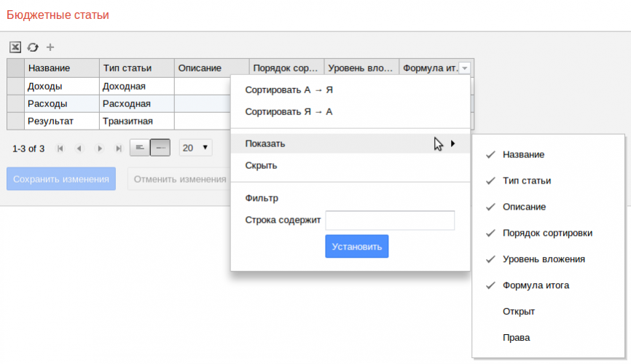Click Отменить изменения button
The width and height of the screenshot is (631, 364).
tap(180, 179)
